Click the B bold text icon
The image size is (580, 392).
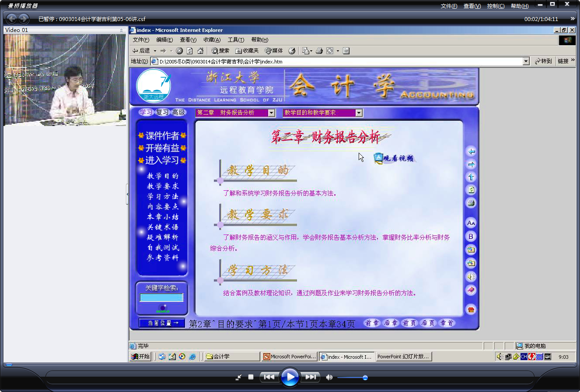click(471, 237)
